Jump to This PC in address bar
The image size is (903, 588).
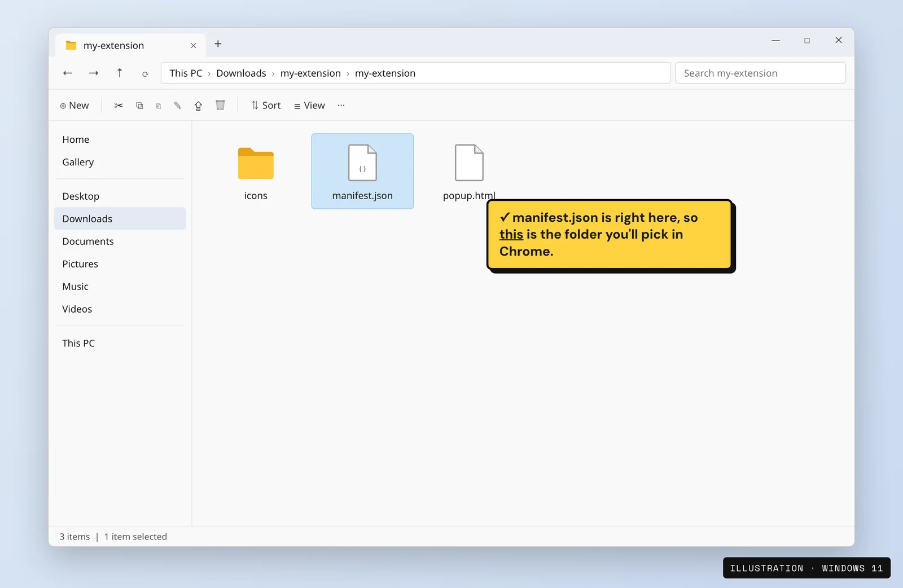click(186, 73)
